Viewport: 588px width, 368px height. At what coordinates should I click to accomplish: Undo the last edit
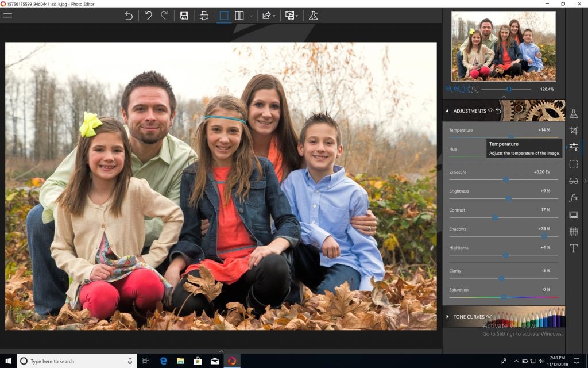(149, 16)
